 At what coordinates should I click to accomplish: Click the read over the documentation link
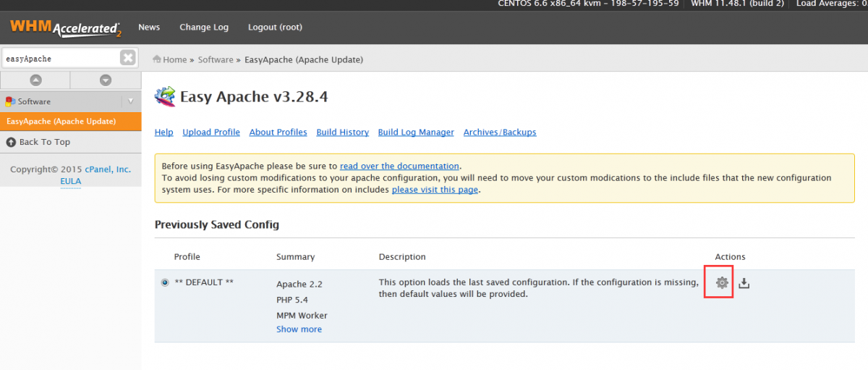tap(399, 166)
